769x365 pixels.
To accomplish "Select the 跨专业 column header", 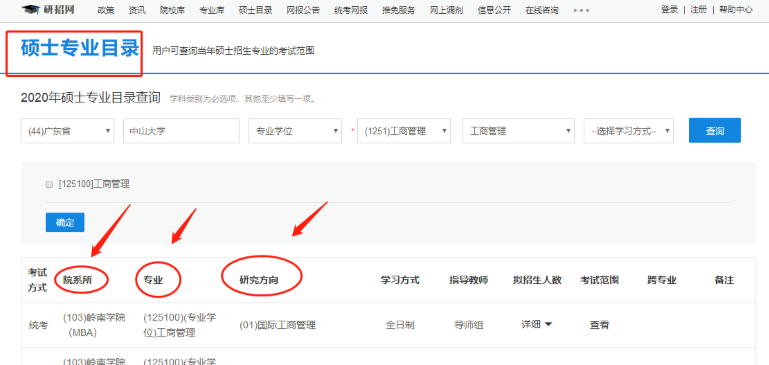I will click(662, 280).
